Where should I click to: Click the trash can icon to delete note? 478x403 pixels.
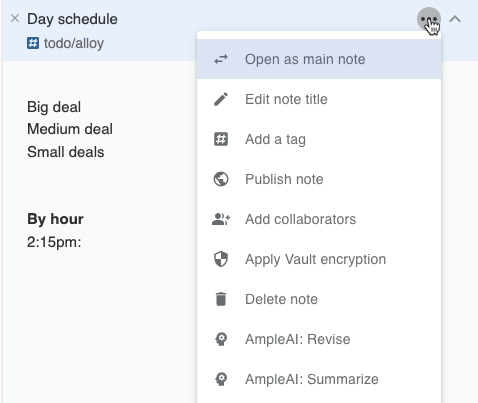[221, 299]
